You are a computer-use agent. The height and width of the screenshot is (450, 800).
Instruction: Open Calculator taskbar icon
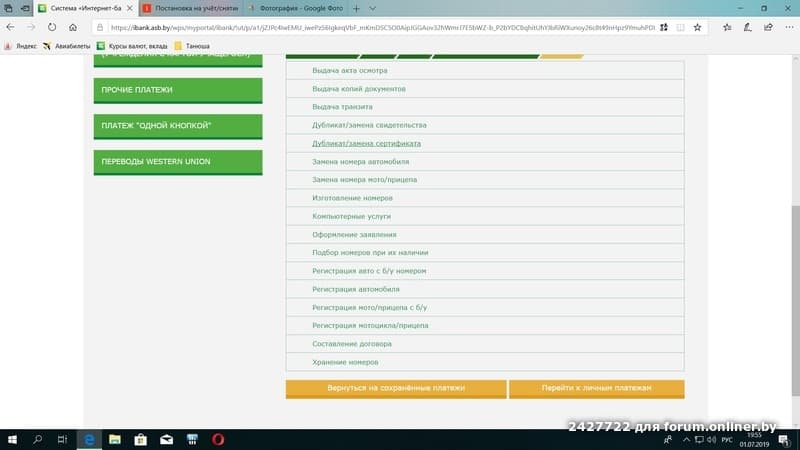[192, 439]
